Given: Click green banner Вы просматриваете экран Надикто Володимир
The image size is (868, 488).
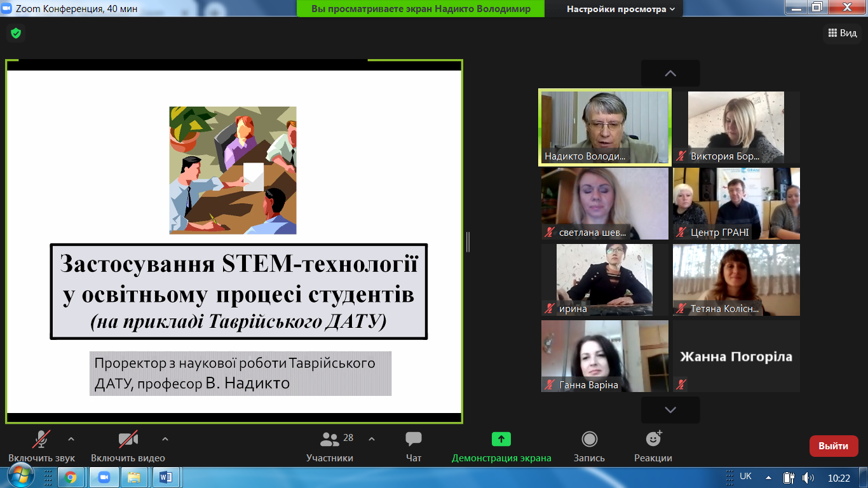Looking at the screenshot, I should tap(421, 9).
